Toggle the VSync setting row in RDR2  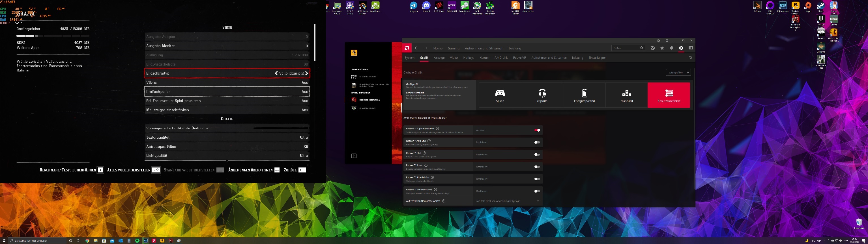click(227, 82)
